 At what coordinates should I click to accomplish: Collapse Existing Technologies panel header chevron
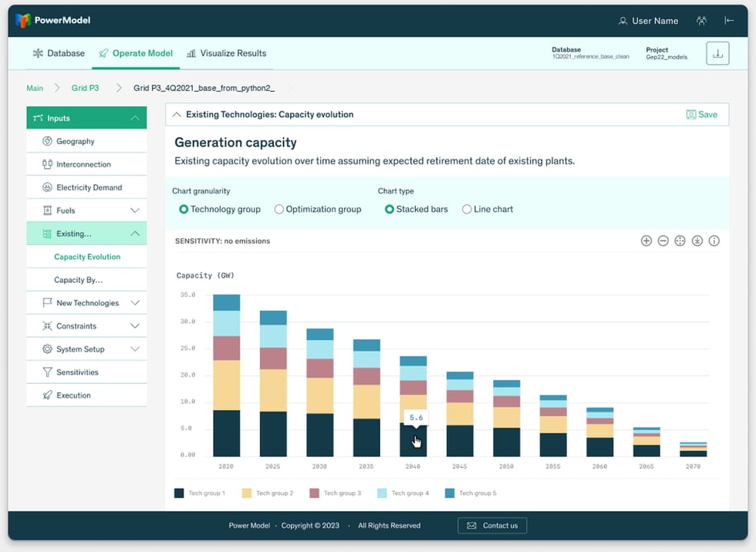coord(177,115)
